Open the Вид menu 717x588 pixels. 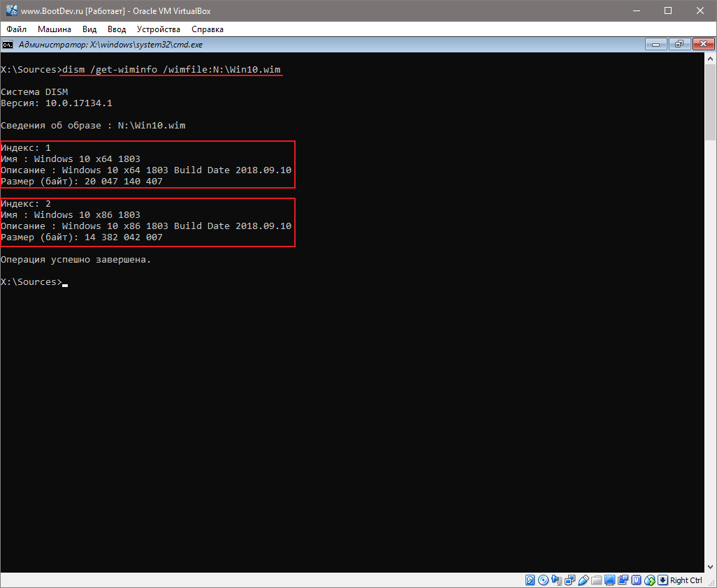89,29
